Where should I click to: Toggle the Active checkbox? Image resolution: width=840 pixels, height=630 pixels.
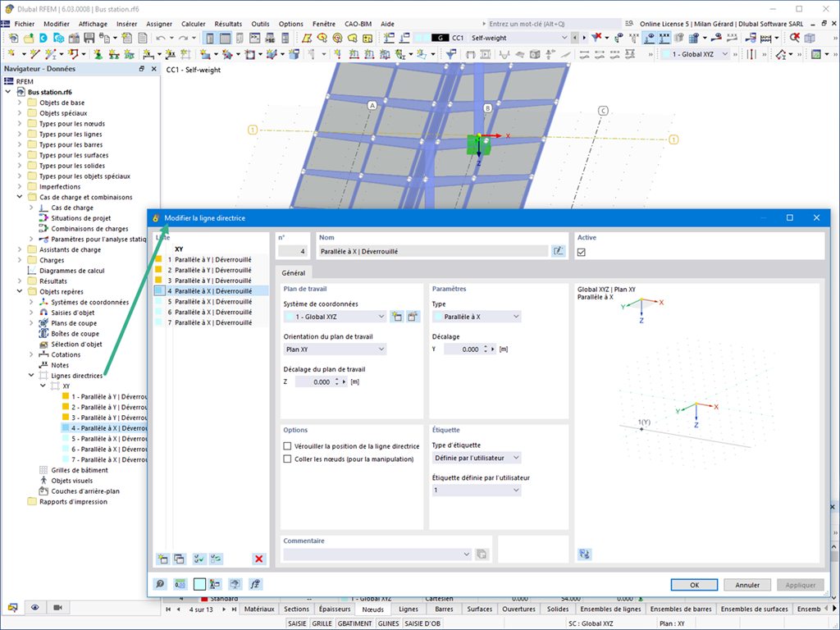pyautogui.click(x=582, y=252)
